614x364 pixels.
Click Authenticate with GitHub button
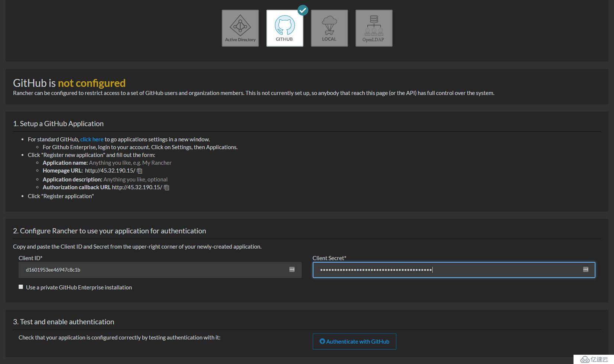tap(354, 341)
